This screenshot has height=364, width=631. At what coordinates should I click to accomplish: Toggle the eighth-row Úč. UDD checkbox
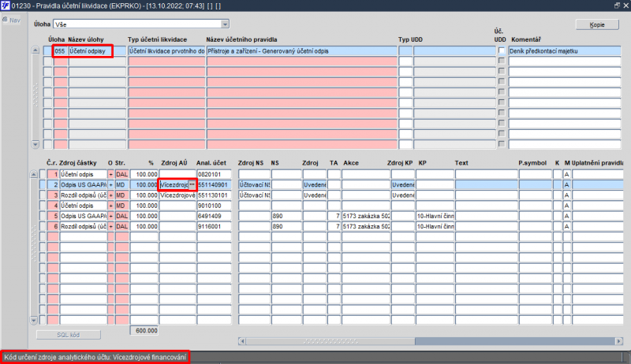502,124
